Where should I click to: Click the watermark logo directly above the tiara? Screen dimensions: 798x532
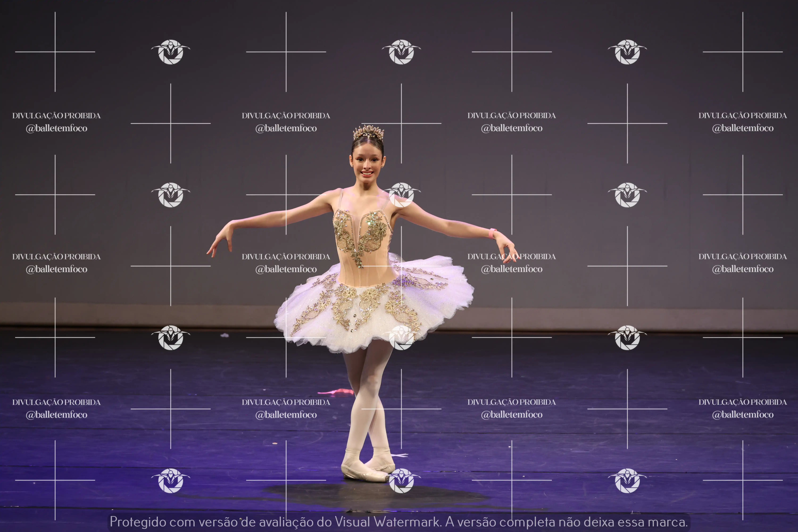click(x=401, y=52)
